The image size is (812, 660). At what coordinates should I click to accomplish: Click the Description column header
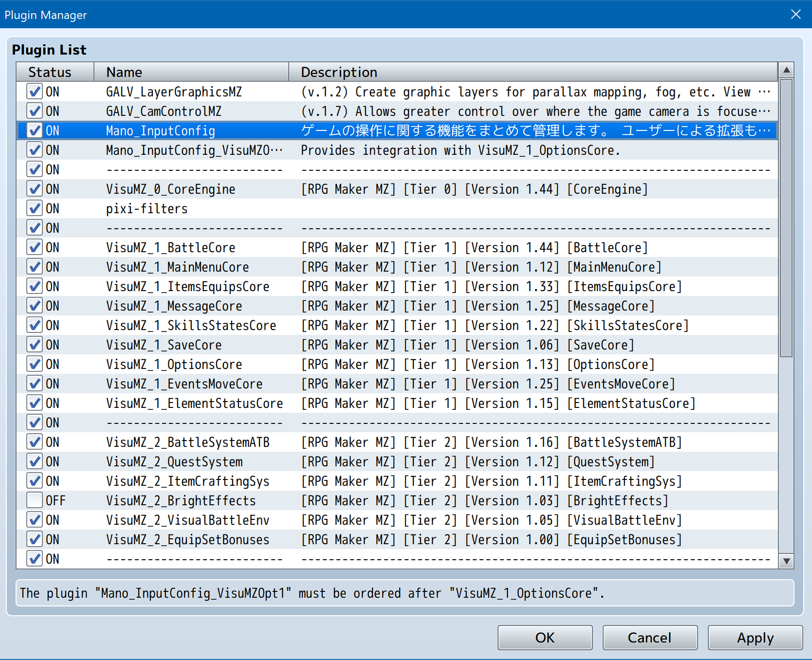pyautogui.click(x=534, y=72)
